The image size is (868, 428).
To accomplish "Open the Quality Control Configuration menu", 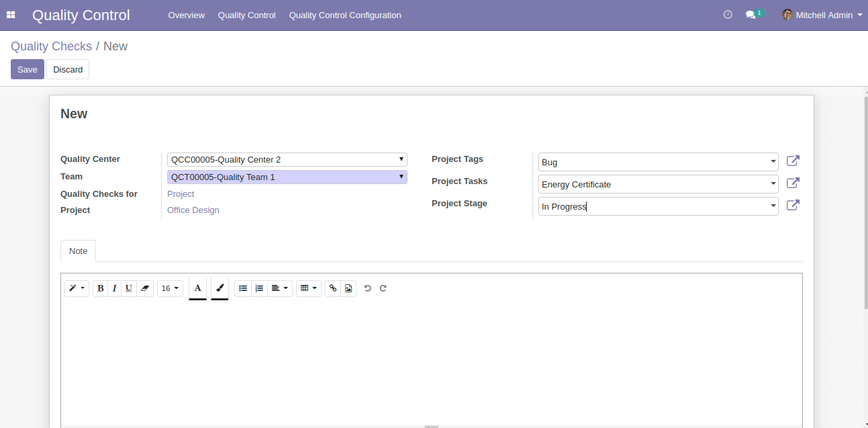I will click(345, 15).
